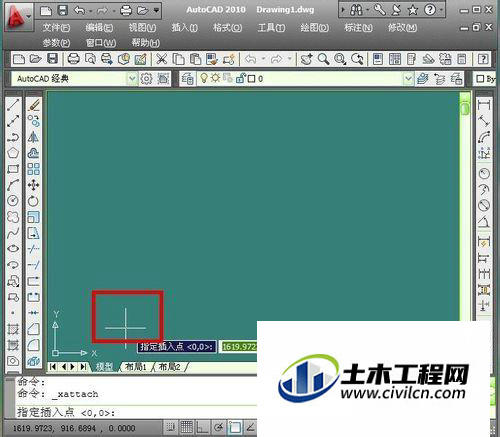Select the Stretch tool
The width and height of the screenshot is (500, 437).
point(33,233)
